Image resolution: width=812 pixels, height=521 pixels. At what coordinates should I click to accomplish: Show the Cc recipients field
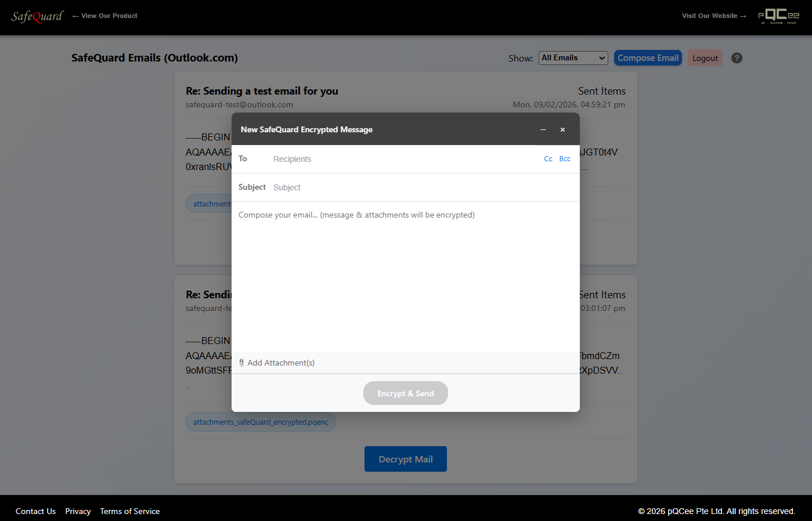[548, 159]
